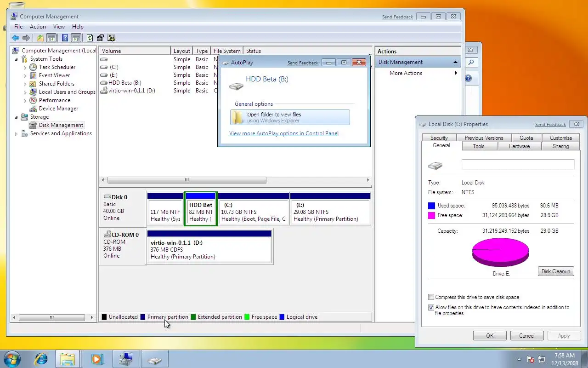Open the View menu
This screenshot has width=588, height=368.
point(59,27)
